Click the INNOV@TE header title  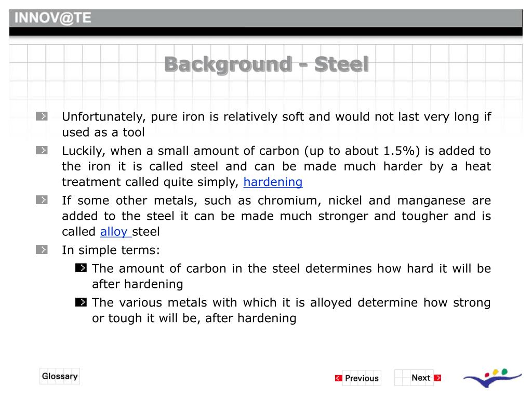(53, 18)
